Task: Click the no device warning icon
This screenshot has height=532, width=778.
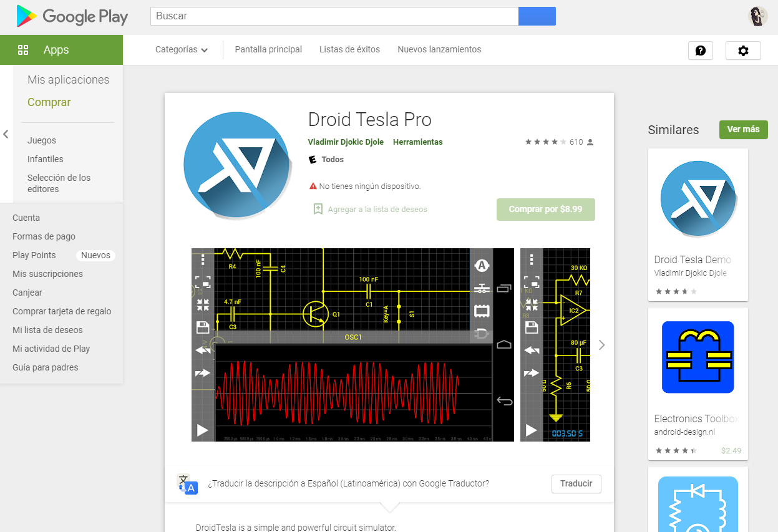Action: point(313,186)
